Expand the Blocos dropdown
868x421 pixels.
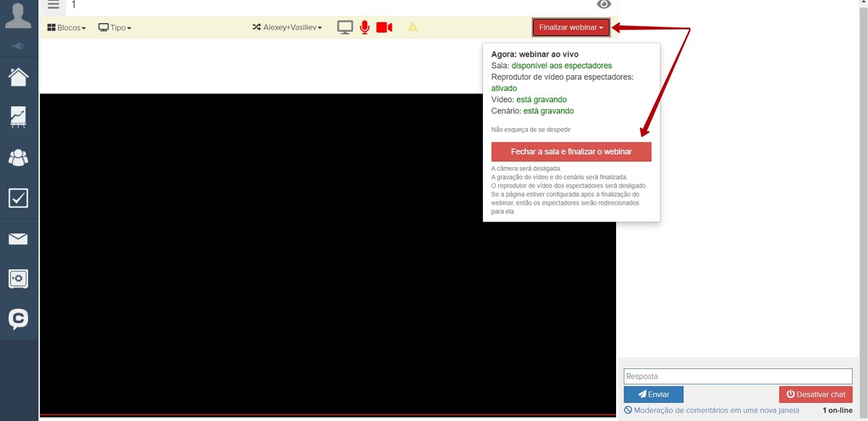click(x=67, y=27)
